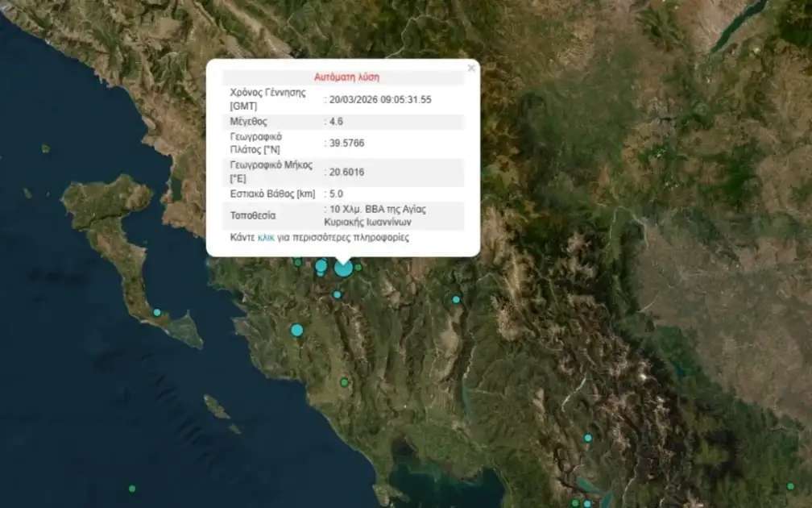Dismiss the Αυτόματη λύση popup with the × control
The image size is (812, 508).
coord(471,68)
